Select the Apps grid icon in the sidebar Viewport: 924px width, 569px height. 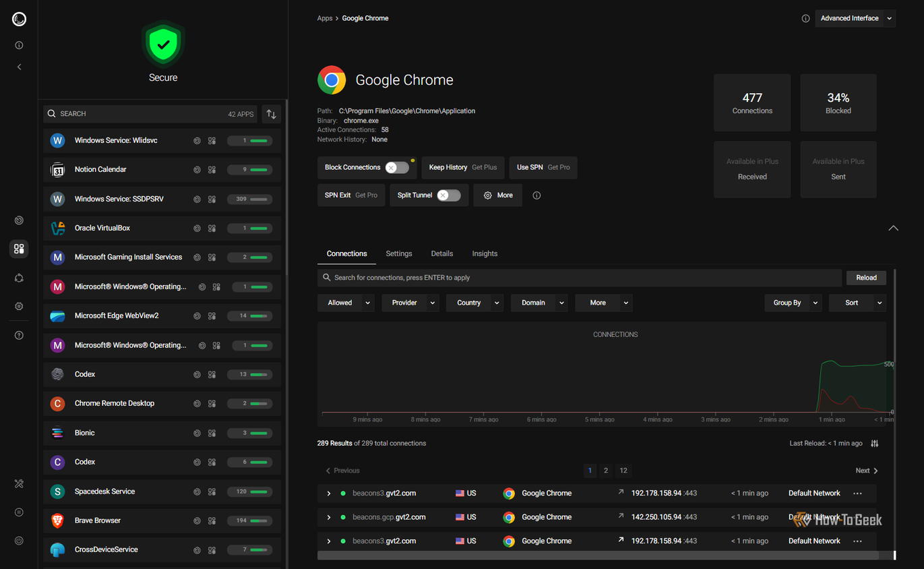coord(19,249)
